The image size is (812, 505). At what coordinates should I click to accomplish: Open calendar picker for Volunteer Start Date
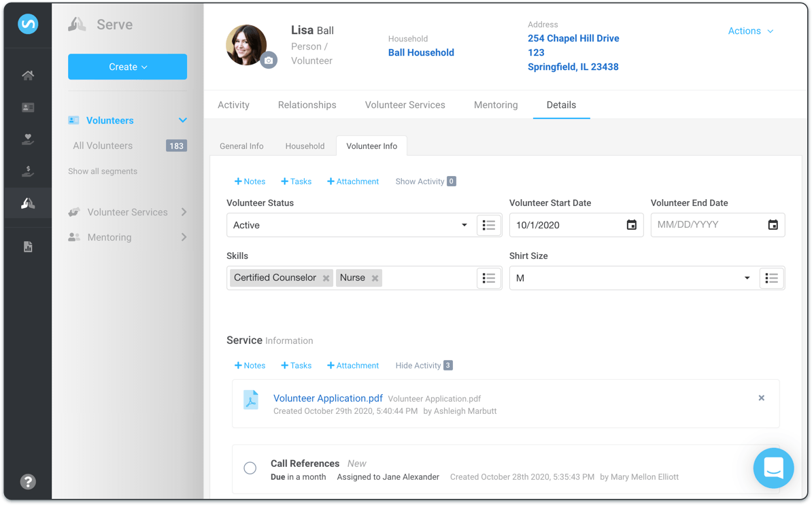[631, 225]
